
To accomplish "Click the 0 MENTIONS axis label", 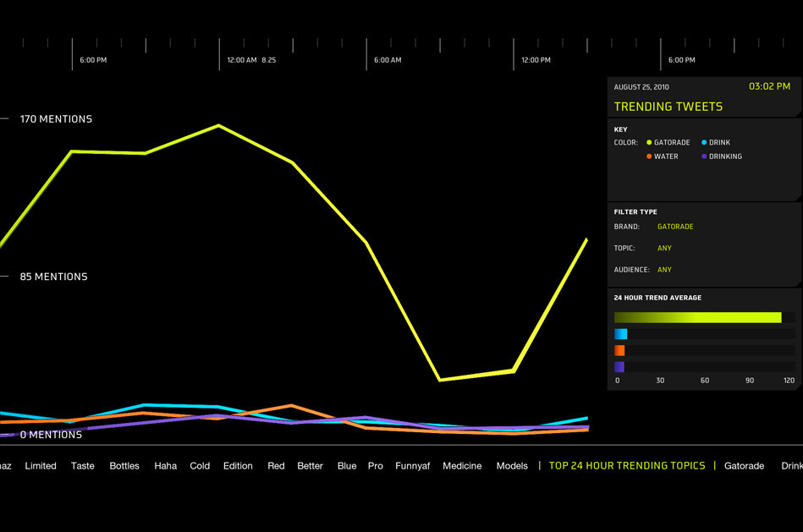I will [x=51, y=435].
